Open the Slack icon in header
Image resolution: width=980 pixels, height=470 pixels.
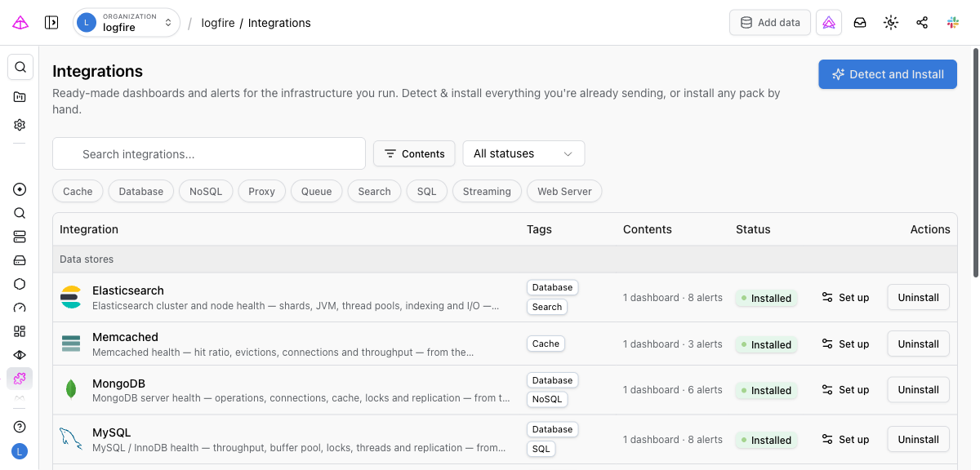(x=953, y=23)
